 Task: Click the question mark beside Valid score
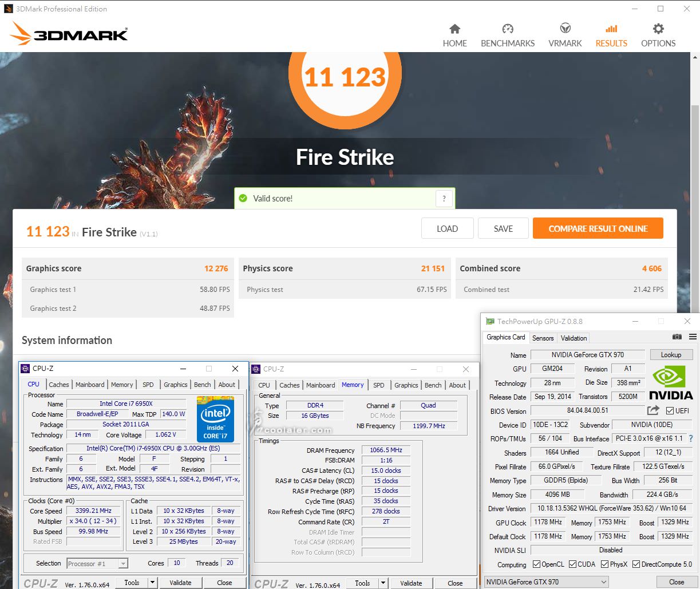coord(444,199)
